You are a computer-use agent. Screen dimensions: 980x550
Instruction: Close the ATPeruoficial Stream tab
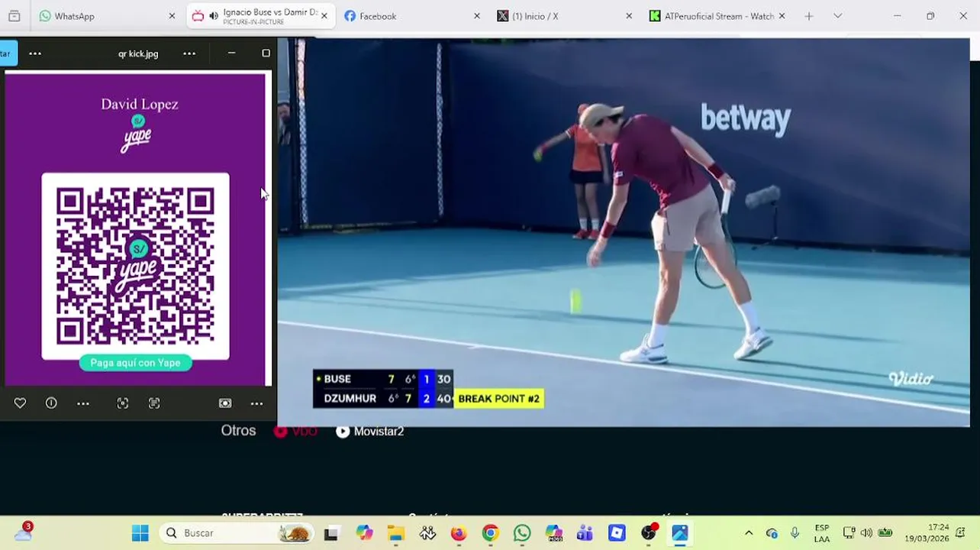[x=782, y=16]
